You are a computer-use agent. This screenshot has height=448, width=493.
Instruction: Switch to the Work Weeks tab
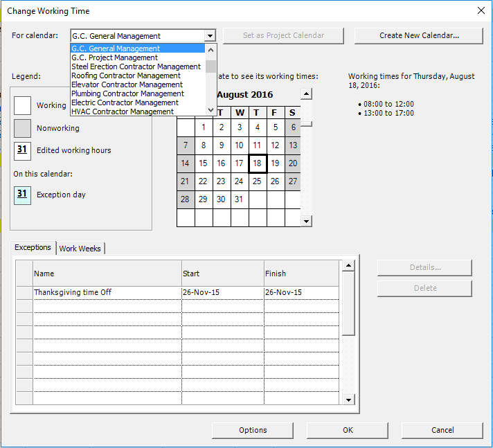pyautogui.click(x=80, y=249)
